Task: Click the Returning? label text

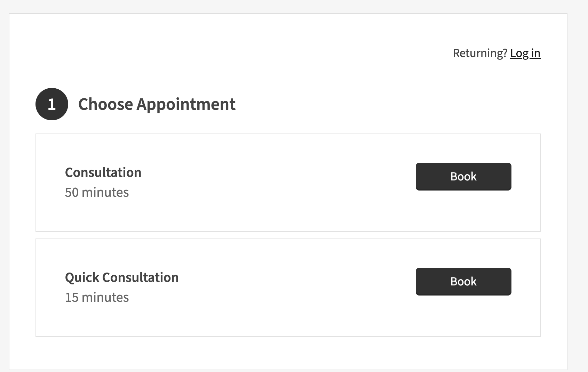Action: [480, 53]
